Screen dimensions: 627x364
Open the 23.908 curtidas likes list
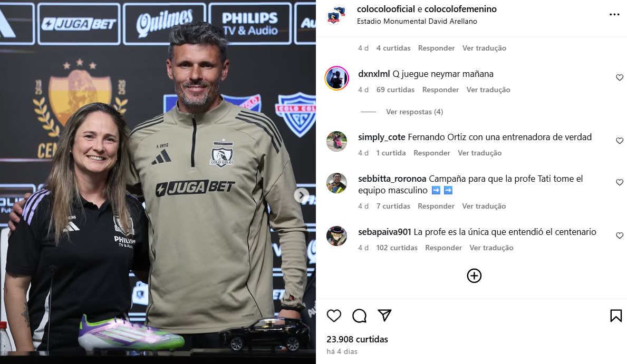(x=357, y=339)
